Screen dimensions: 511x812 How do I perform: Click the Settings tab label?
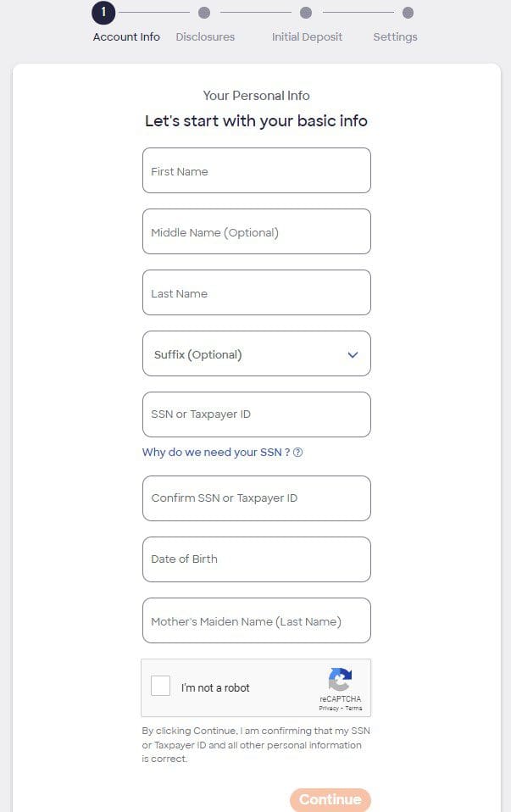coord(395,36)
